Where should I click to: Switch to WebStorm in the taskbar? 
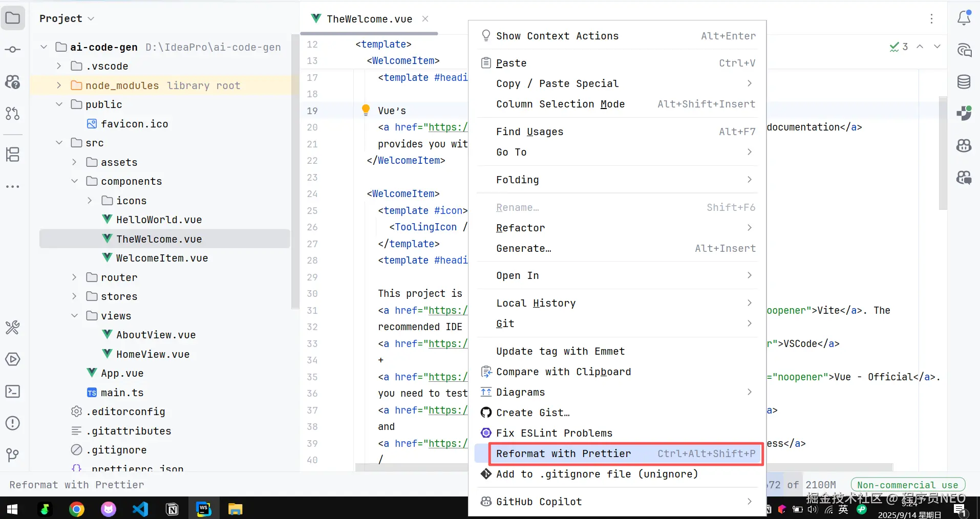[204, 509]
